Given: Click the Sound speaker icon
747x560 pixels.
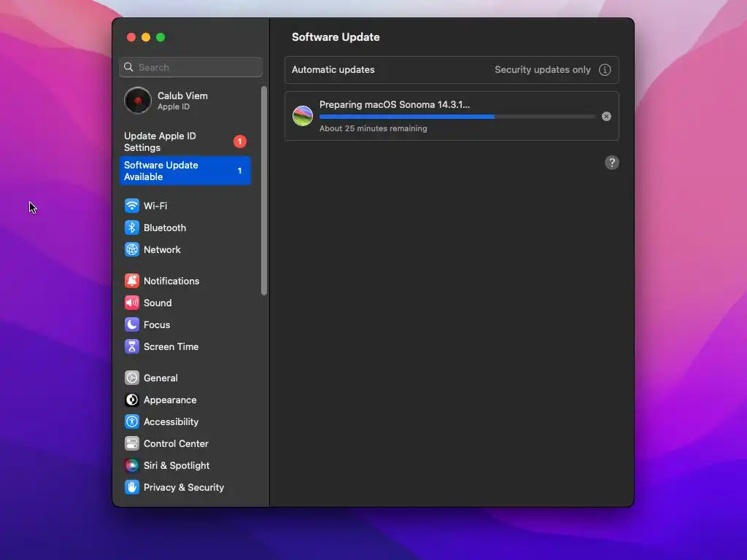Looking at the screenshot, I should (132, 303).
